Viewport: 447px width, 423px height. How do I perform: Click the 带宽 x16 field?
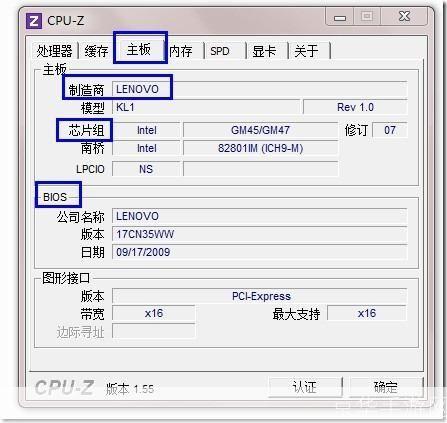tap(154, 313)
